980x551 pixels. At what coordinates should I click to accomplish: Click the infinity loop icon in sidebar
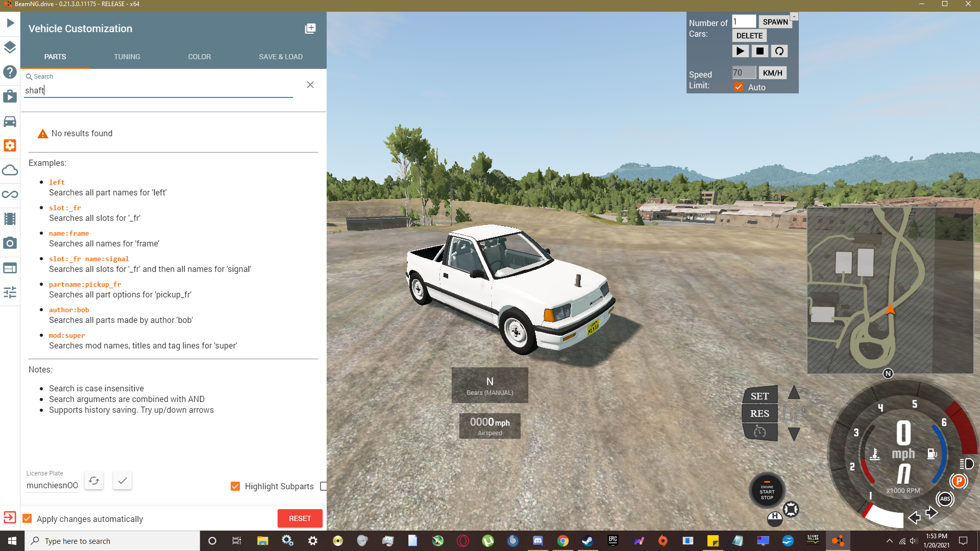[x=10, y=194]
